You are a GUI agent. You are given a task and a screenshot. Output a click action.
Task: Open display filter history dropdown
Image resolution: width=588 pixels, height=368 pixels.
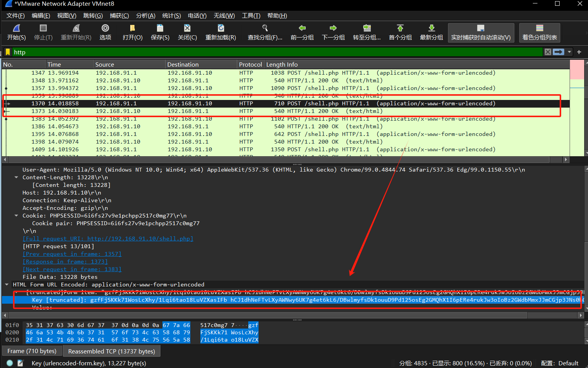coord(570,52)
